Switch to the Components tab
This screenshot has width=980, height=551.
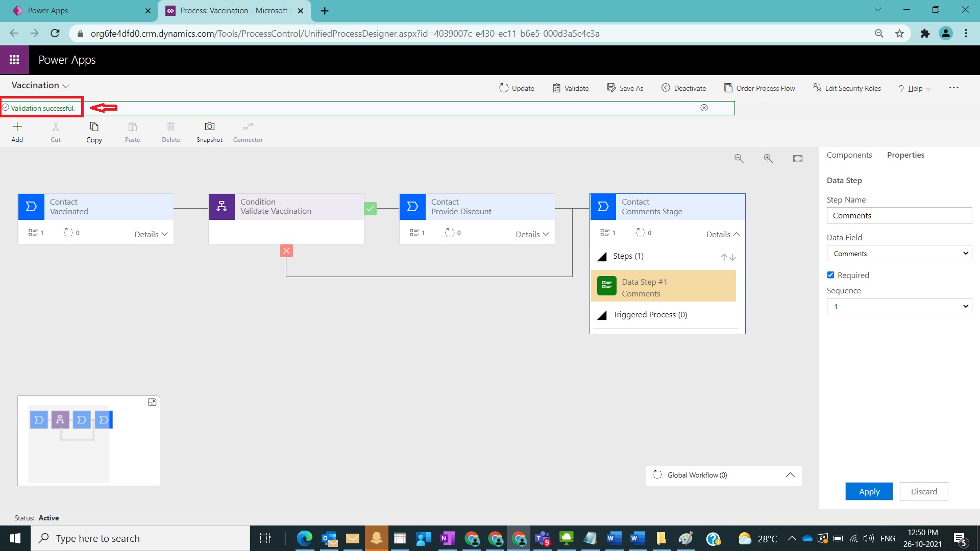pyautogui.click(x=849, y=155)
